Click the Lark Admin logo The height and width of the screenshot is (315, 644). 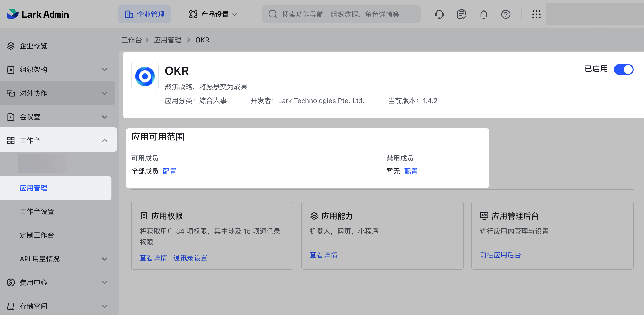pos(38,14)
